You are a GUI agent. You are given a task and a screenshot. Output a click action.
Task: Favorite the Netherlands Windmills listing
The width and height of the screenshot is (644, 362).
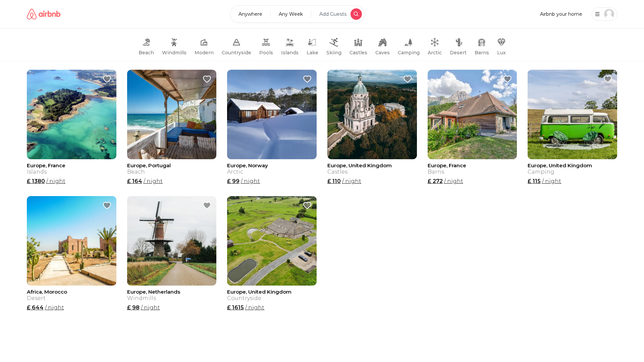207,205
